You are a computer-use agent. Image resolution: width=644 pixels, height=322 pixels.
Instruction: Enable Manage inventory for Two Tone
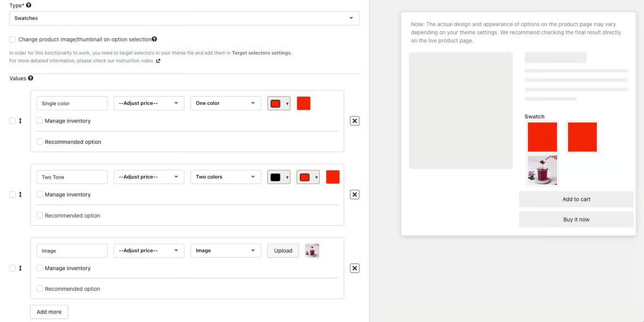(x=40, y=194)
